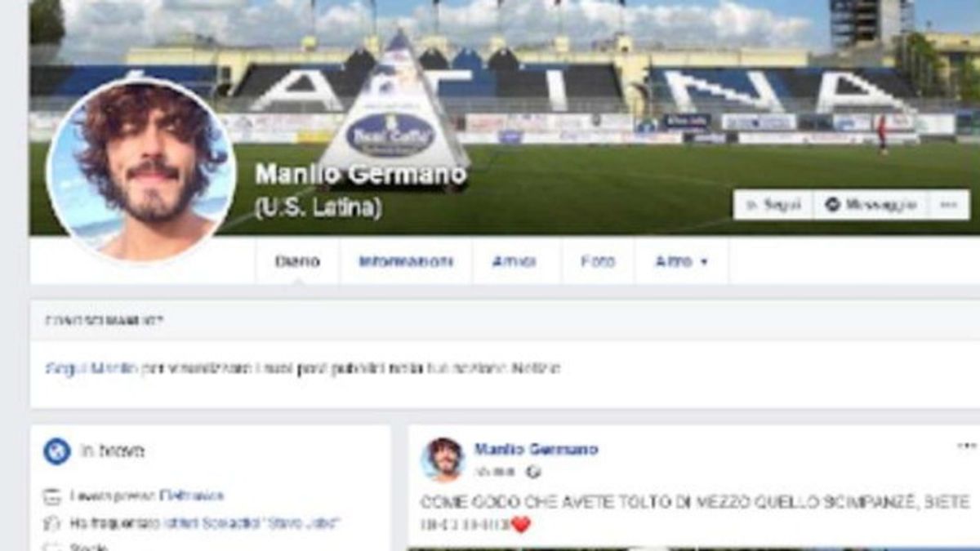Click the globe icon beside In breve
Screen dimensions: 980x551
click(x=56, y=451)
